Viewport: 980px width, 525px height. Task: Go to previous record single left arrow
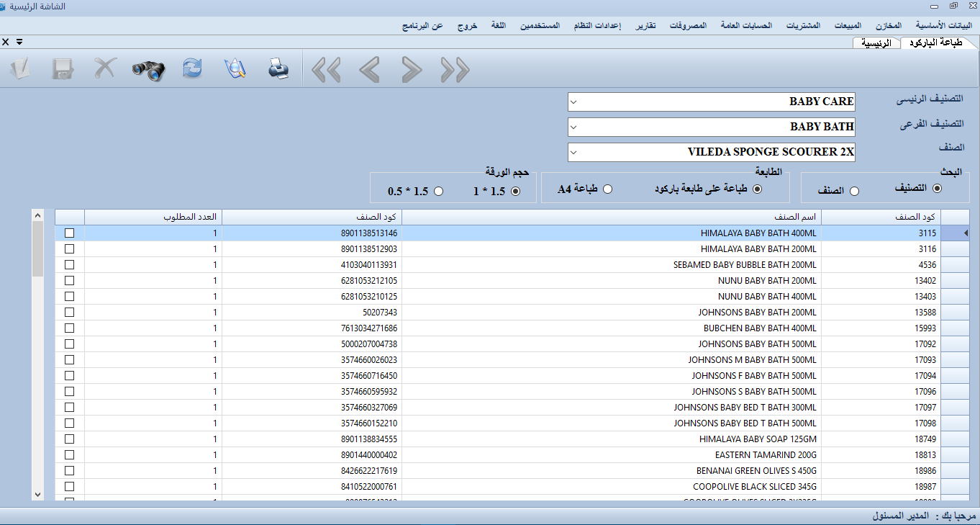(x=369, y=70)
